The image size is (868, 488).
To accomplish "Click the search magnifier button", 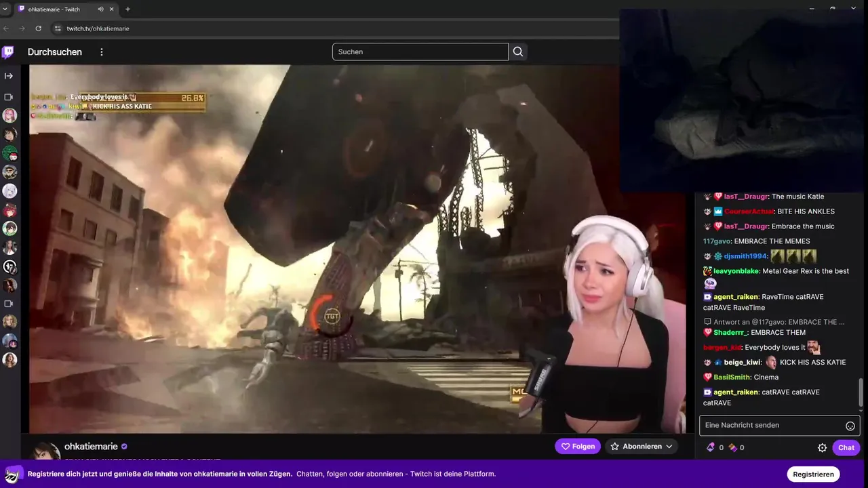I will 518,52.
